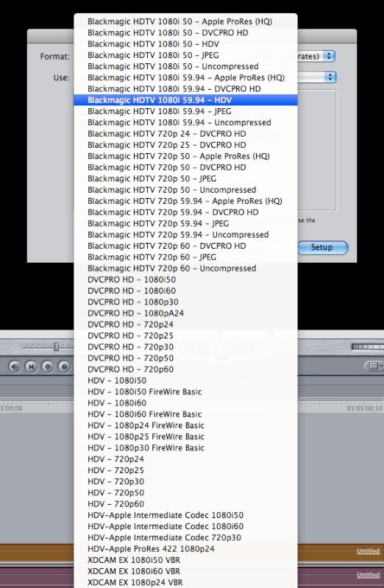Adjust the shuttle control slider handle
This screenshot has height=588, width=384.
click(x=56, y=346)
